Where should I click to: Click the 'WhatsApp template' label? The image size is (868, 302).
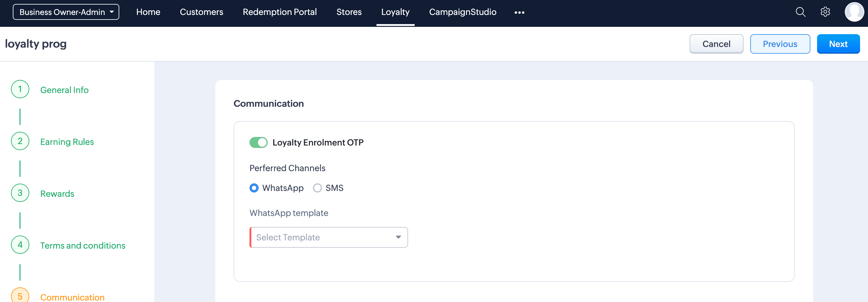tap(289, 213)
